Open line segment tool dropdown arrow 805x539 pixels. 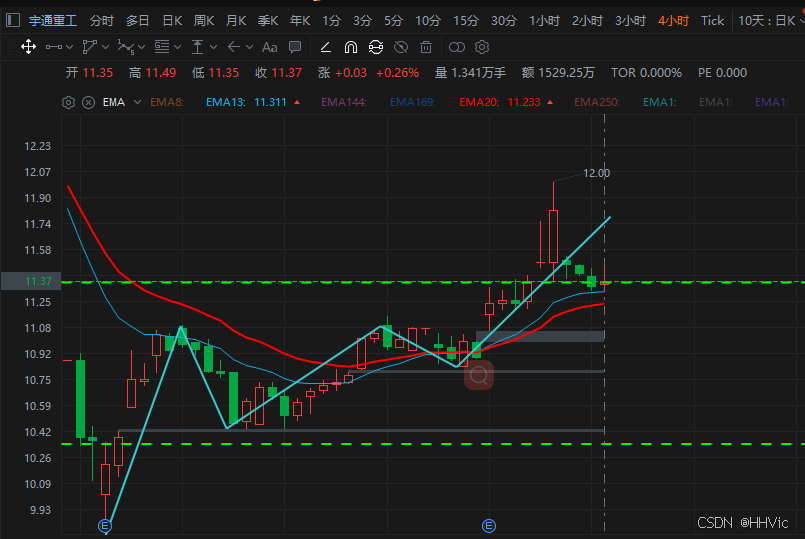[69, 47]
